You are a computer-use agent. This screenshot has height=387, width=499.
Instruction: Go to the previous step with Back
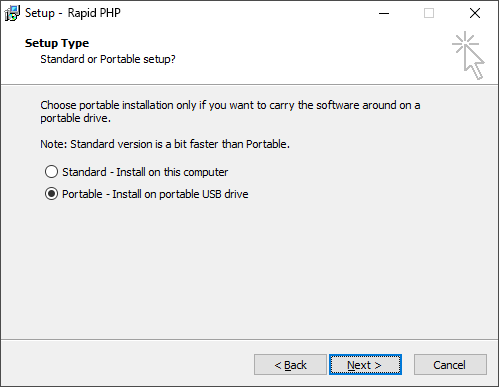coord(290,365)
